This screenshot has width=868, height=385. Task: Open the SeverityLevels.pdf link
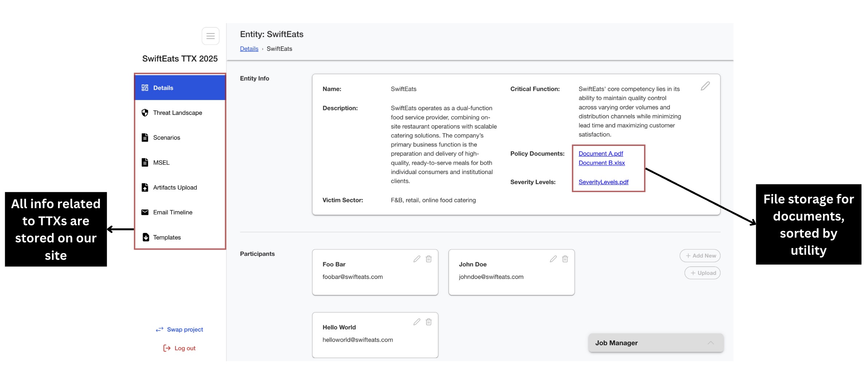coord(603,182)
